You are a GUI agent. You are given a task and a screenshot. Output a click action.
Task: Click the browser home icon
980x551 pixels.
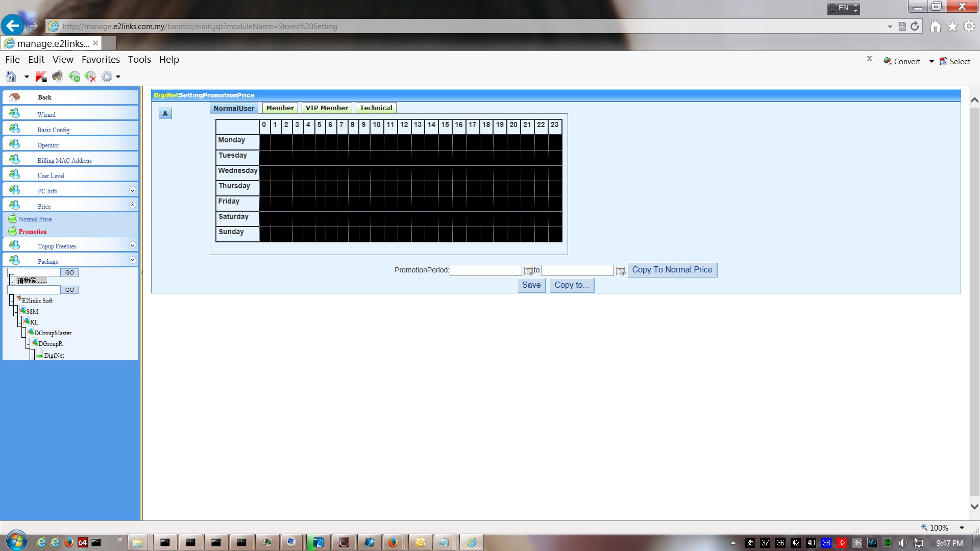click(x=935, y=26)
